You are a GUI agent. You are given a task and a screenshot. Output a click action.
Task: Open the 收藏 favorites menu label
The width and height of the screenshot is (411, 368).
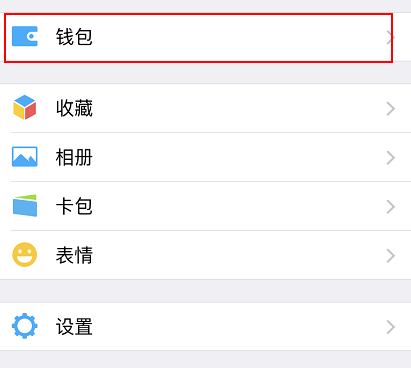click(x=74, y=108)
